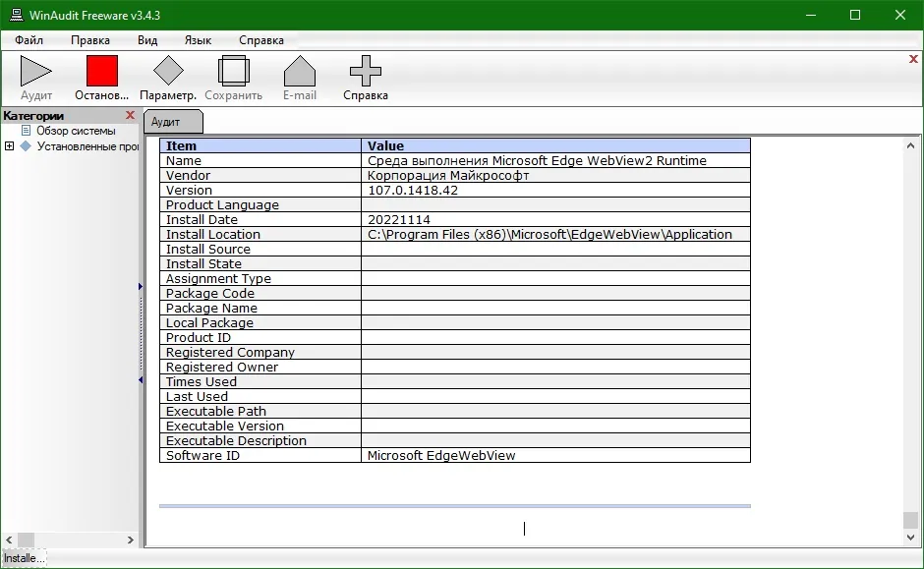Click category panel right scroll arrow
Image resolution: width=924 pixels, height=569 pixels.
[130, 540]
